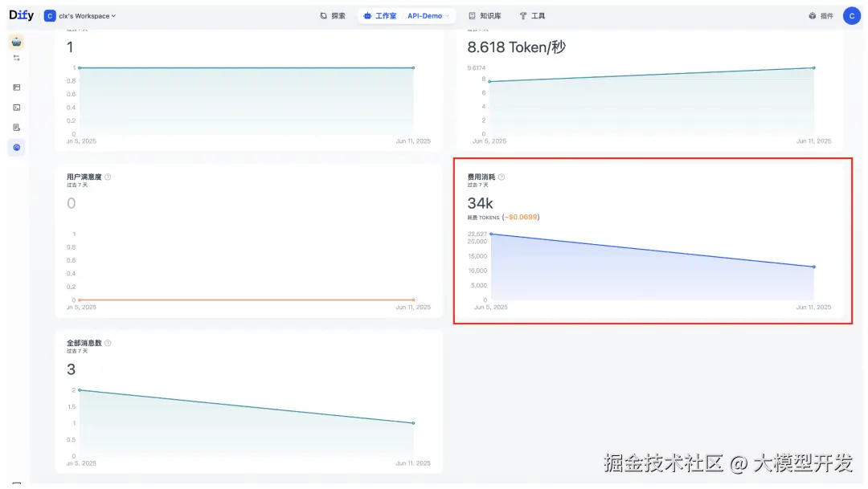The width and height of the screenshot is (868, 489).
Task: Click the API access icon in the left sidebar
Action: tap(17, 107)
